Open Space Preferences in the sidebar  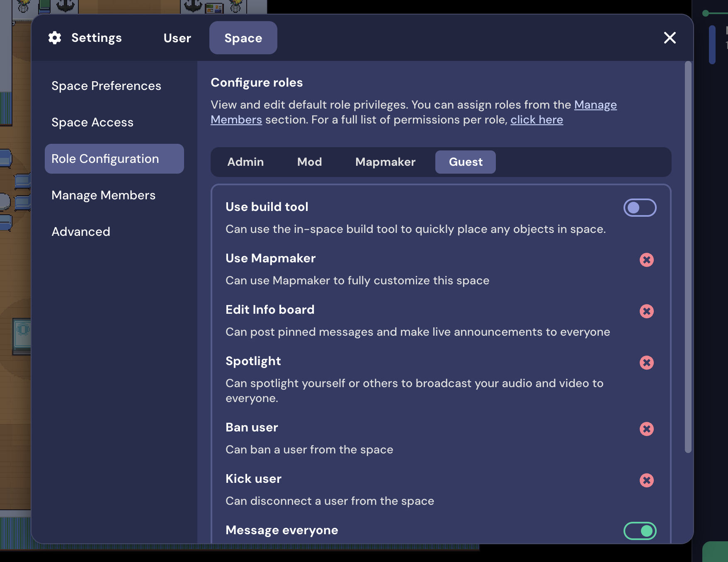(x=106, y=86)
